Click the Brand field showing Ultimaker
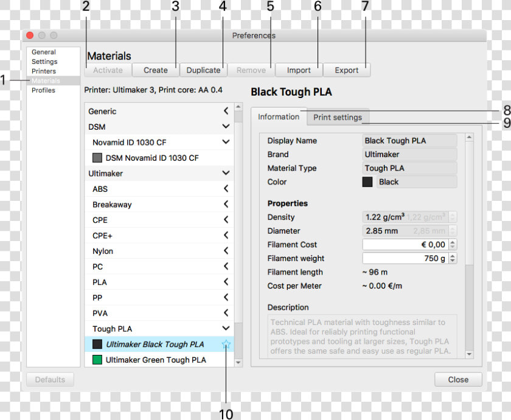The width and height of the screenshot is (511, 420). [409, 154]
